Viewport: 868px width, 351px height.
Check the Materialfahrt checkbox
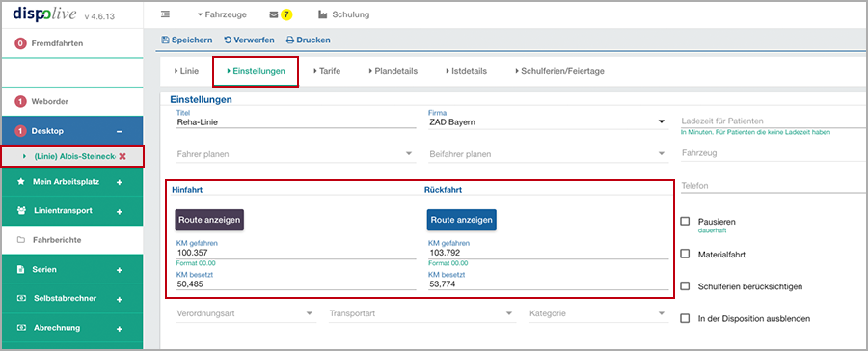pos(685,254)
